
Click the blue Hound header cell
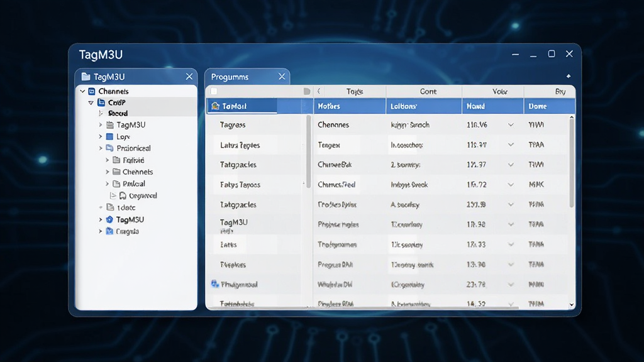coord(493,106)
